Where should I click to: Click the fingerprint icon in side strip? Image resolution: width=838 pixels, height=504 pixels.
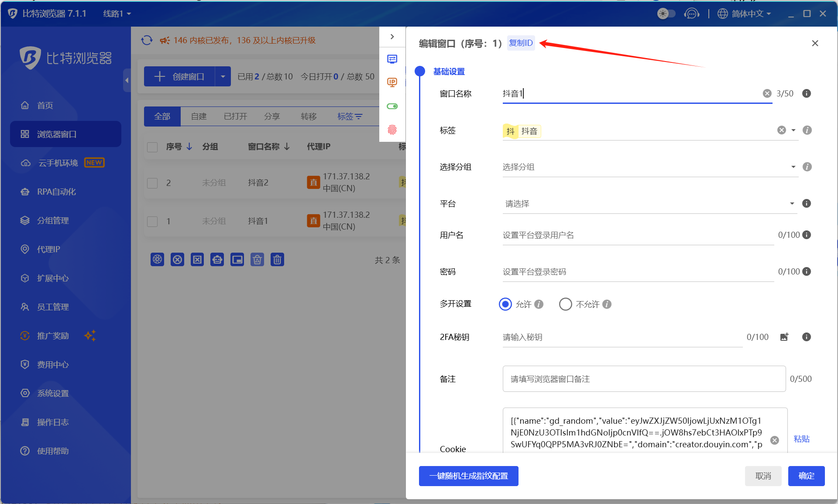pos(392,130)
